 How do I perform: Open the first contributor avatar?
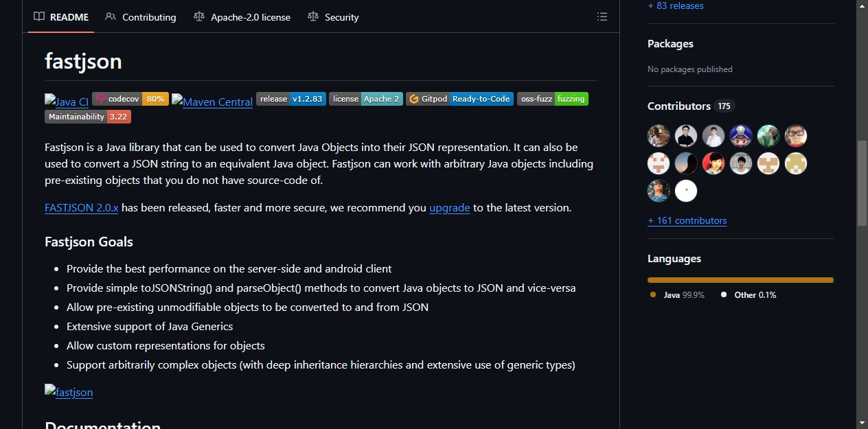(x=659, y=136)
